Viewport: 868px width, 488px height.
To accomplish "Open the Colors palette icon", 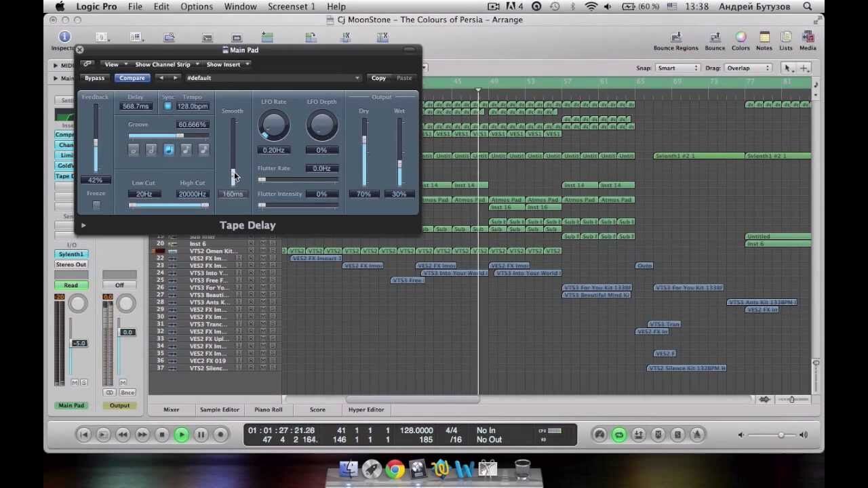I will 741,37.
